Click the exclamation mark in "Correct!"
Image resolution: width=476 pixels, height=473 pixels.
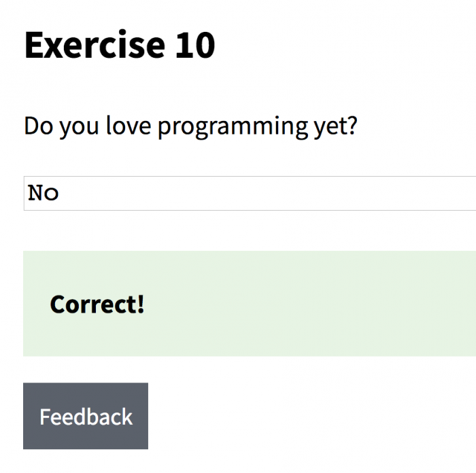[141, 304]
